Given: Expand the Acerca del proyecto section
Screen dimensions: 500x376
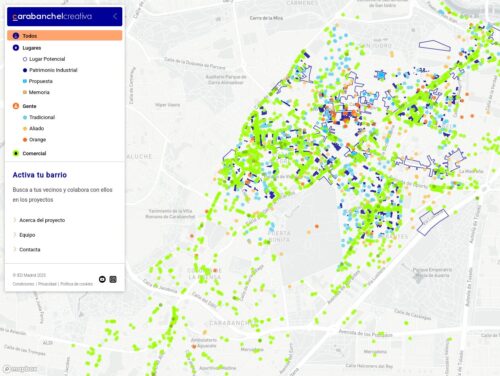Looking at the screenshot, I should pos(39,220).
